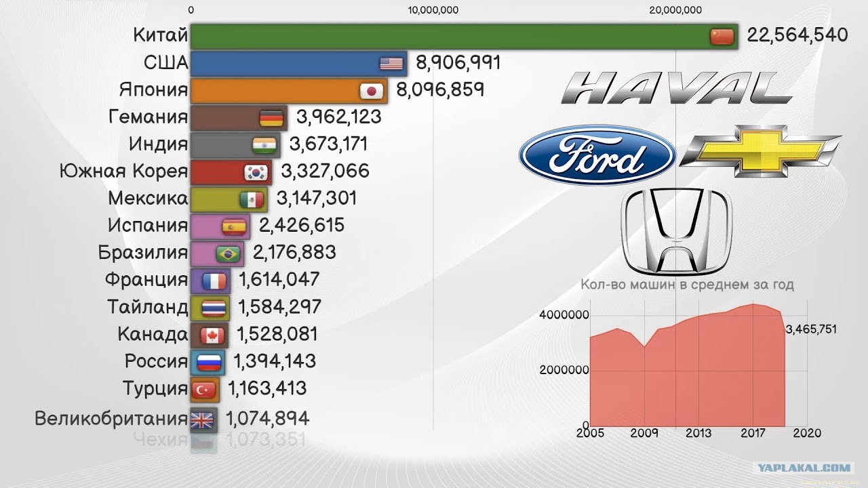Click the country label Франция

coord(146,281)
